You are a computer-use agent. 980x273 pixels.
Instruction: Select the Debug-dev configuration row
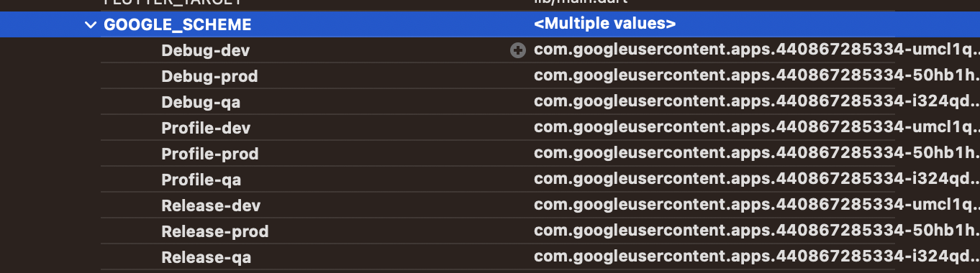(490, 50)
